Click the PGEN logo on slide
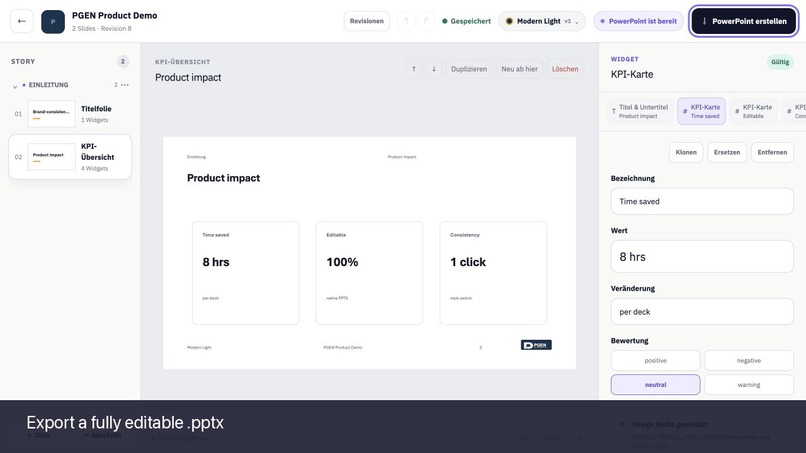This screenshot has height=453, width=806. [536, 345]
